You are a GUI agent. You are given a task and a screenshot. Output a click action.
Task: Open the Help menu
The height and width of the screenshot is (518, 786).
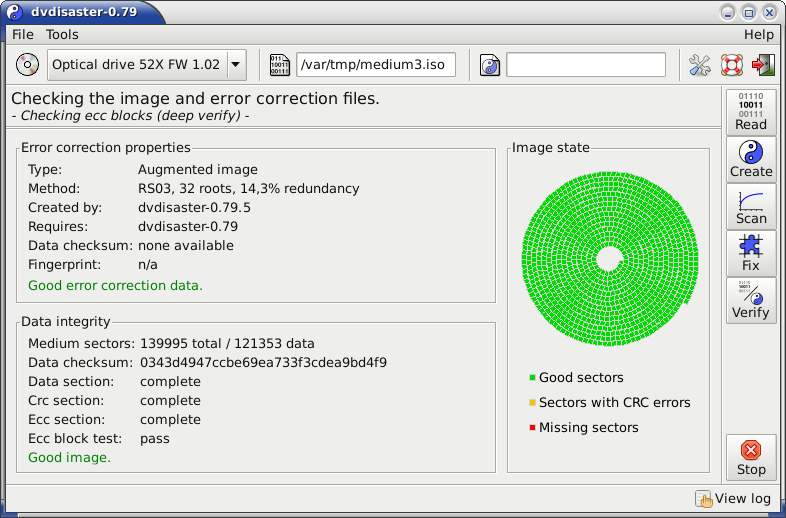pyautogui.click(x=758, y=34)
